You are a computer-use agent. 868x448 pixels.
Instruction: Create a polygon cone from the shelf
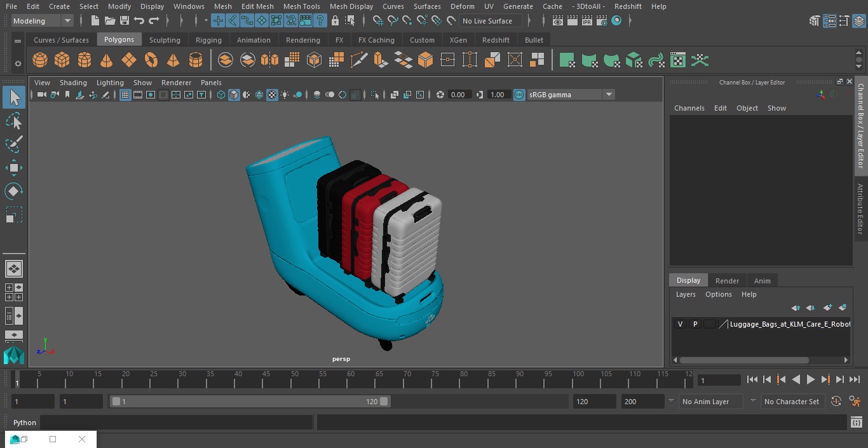(107, 60)
